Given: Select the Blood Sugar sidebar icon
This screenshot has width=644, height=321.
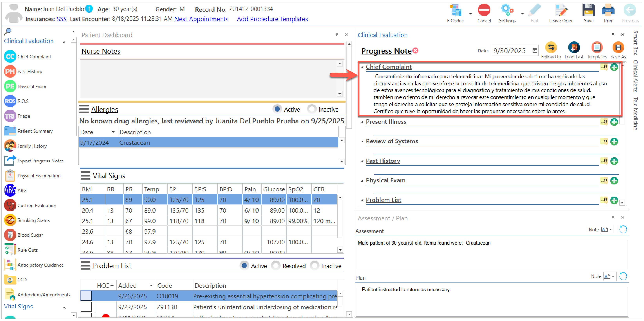Looking at the screenshot, I should (10, 235).
